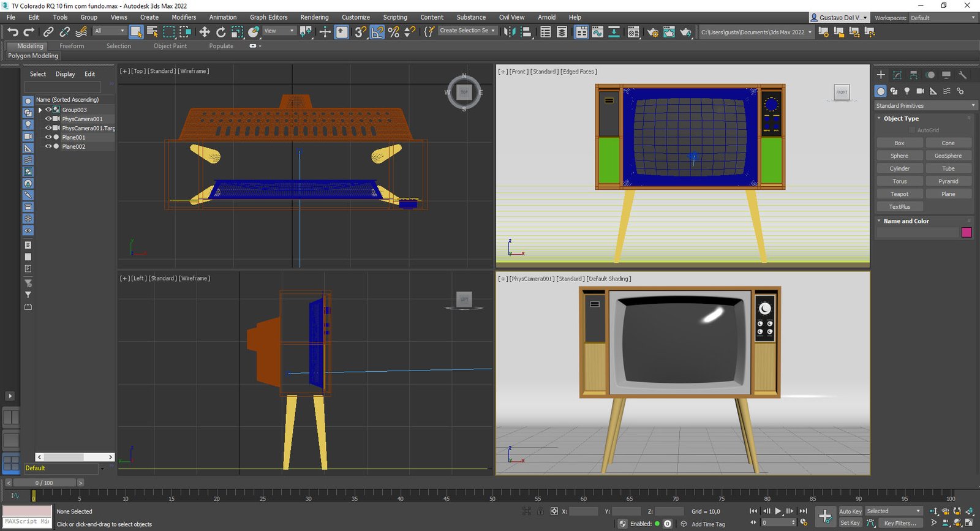The image size is (980, 531).
Task: Click the Redo arrow icon
Action: coord(29,32)
